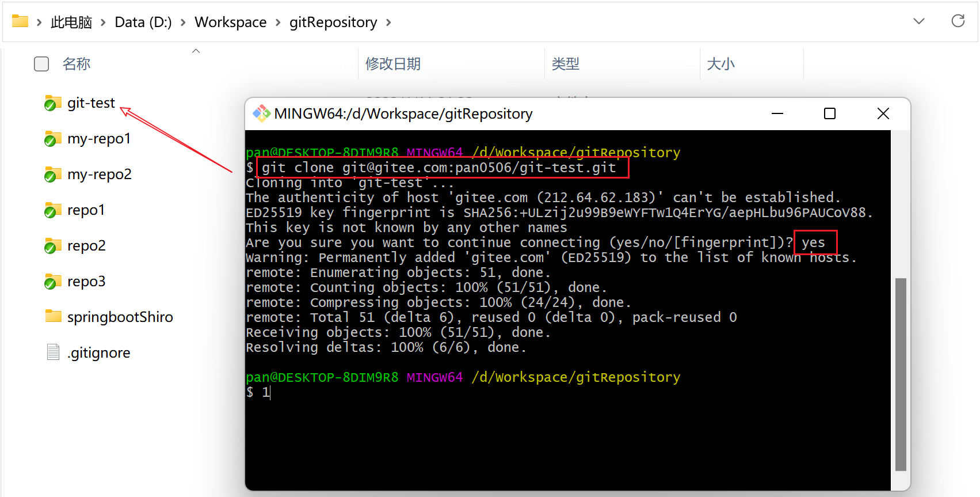Expand the chevron after gitRepository in path

pyautogui.click(x=388, y=22)
